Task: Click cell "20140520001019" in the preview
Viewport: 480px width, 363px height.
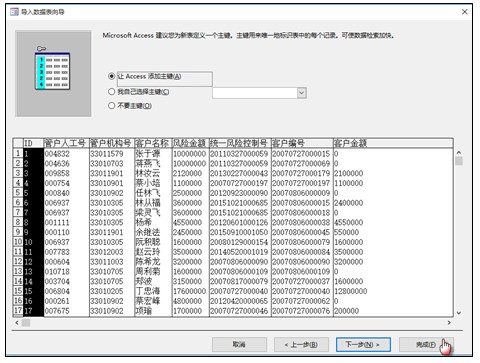Action: tap(239, 252)
